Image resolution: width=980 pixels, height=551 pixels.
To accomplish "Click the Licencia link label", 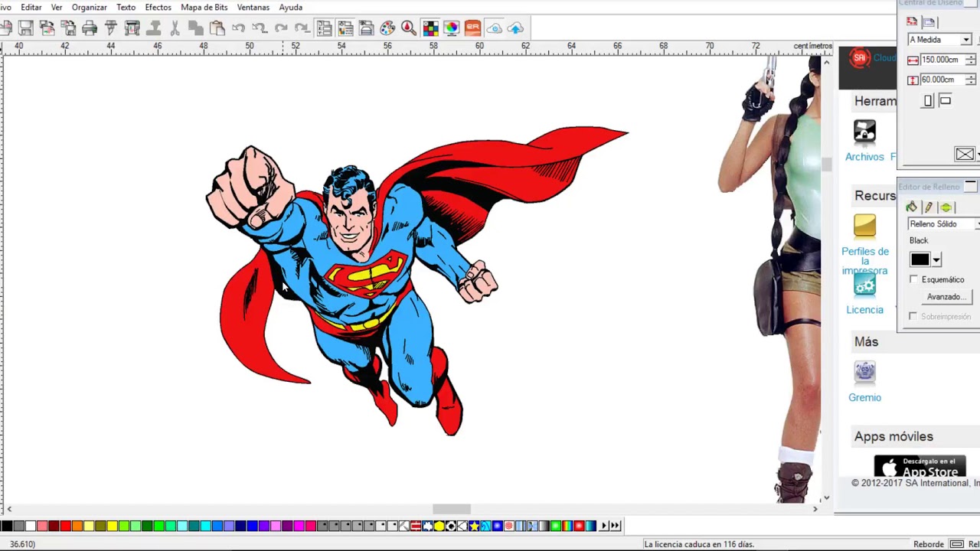I will tap(864, 310).
